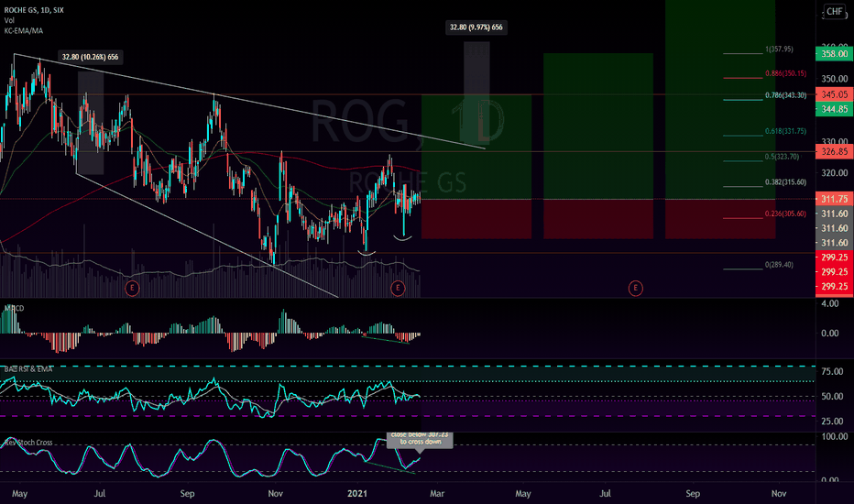Click the 'close below 307.25 to cross down' callout
The image size is (854, 504).
click(x=420, y=439)
